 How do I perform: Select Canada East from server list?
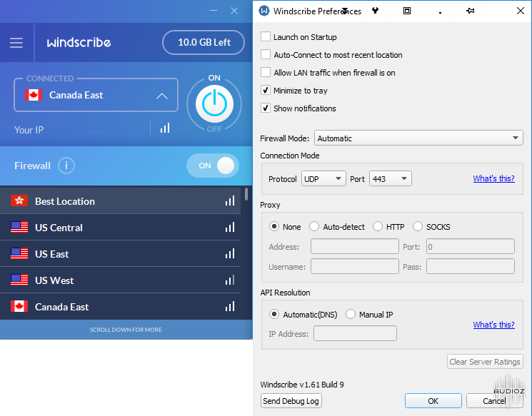(121, 307)
